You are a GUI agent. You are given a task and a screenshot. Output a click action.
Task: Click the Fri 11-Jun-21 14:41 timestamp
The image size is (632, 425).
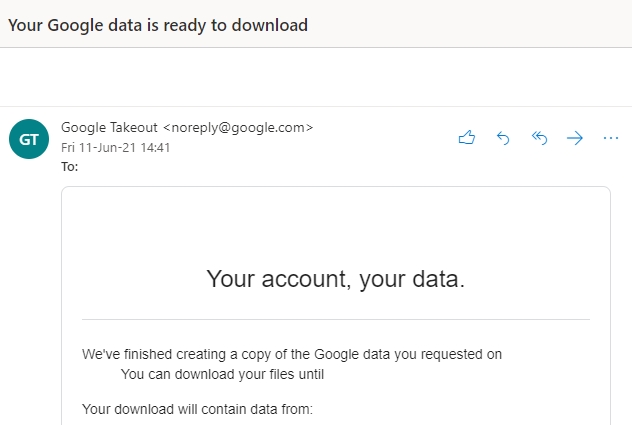pyautogui.click(x=115, y=148)
